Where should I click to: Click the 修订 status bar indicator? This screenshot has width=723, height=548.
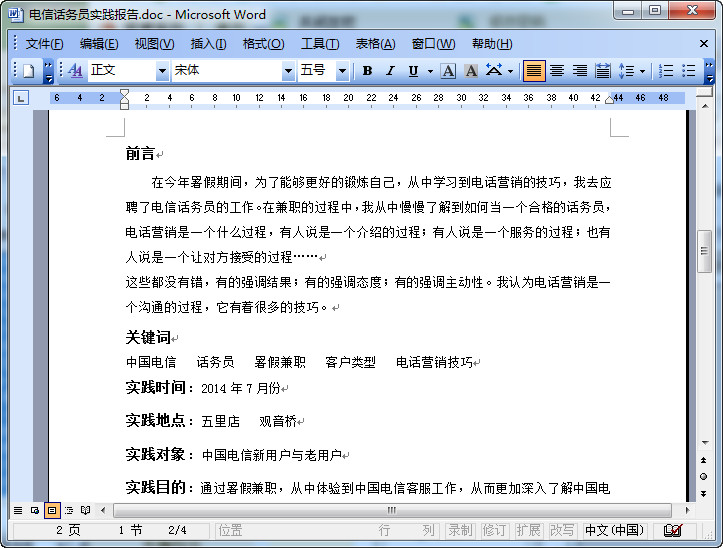point(494,530)
